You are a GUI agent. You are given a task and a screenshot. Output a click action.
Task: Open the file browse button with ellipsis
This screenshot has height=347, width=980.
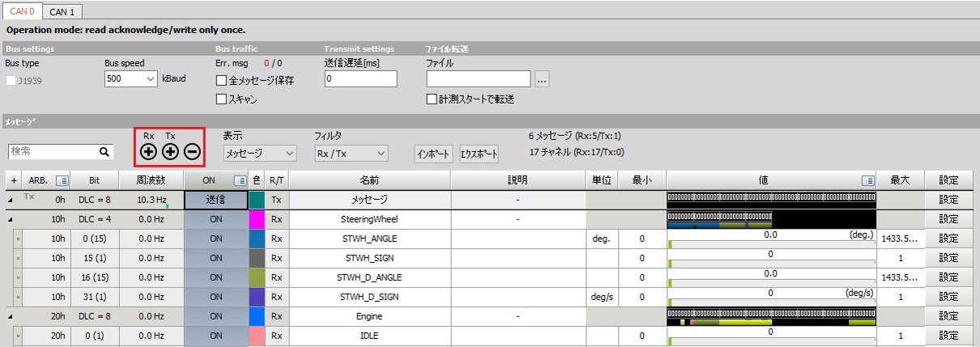tap(543, 79)
